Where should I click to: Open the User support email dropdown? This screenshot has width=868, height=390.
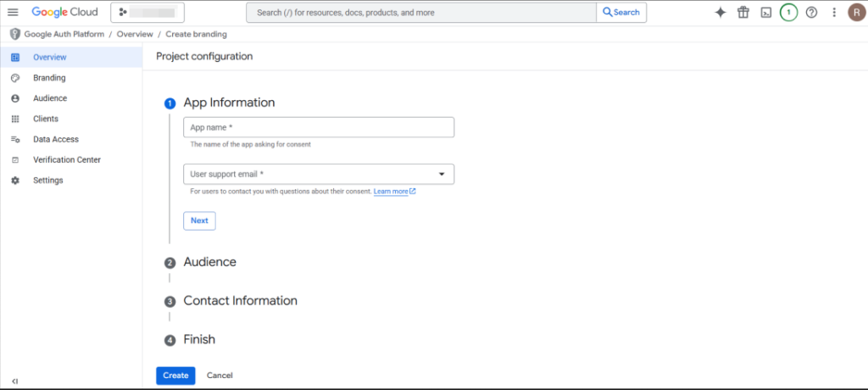coord(319,174)
